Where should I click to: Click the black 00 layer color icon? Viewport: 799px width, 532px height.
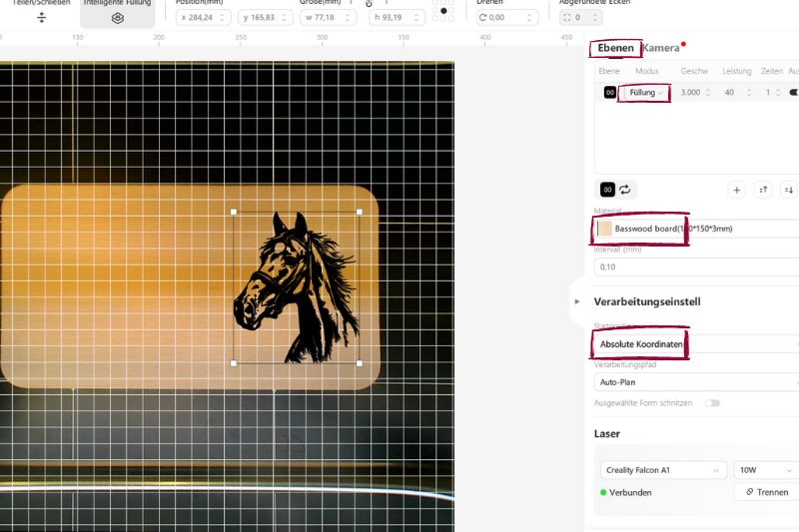(609, 92)
